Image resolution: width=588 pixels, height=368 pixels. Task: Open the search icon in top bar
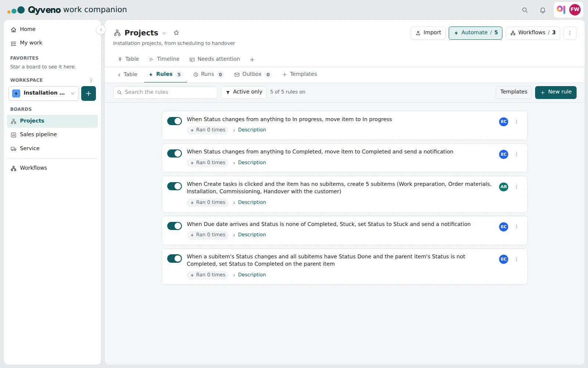pyautogui.click(x=525, y=10)
